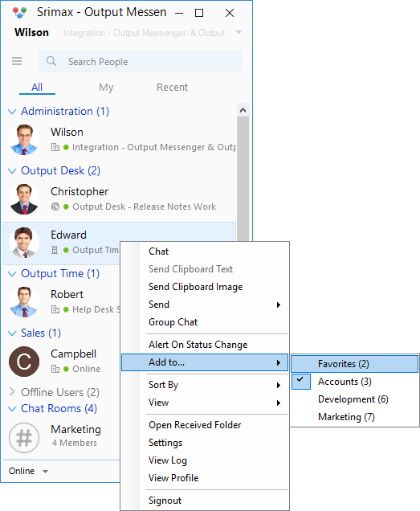Click the globe icon under Christopher
The height and width of the screenshot is (511, 420).
55,206
